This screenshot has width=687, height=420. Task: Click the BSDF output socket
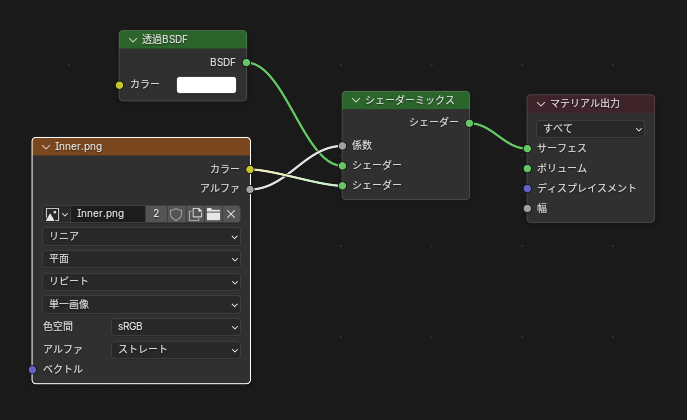[246, 63]
